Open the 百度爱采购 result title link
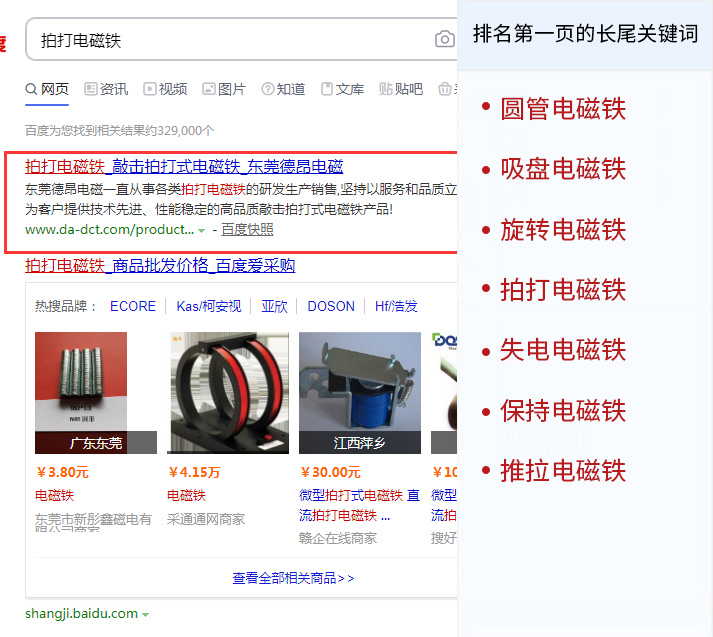 click(x=160, y=265)
